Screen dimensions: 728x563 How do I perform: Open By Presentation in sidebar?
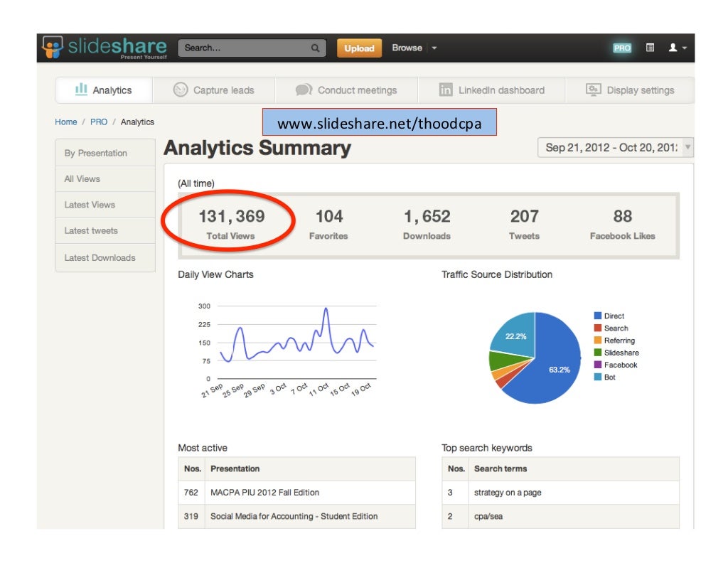[105, 153]
